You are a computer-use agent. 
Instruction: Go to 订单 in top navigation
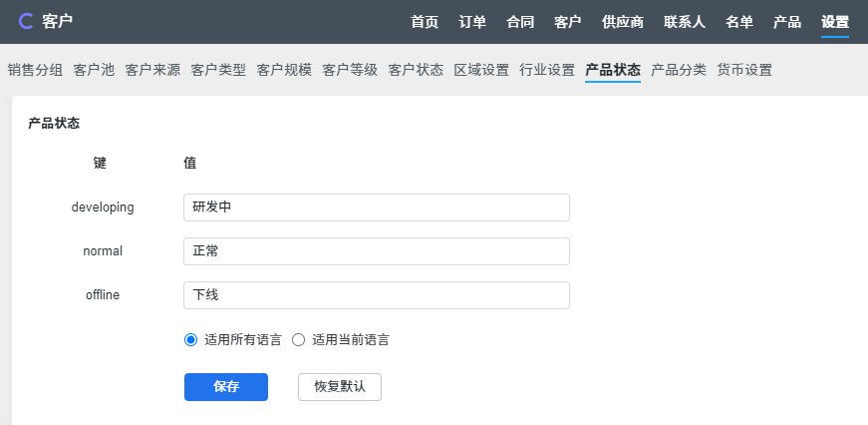[472, 21]
